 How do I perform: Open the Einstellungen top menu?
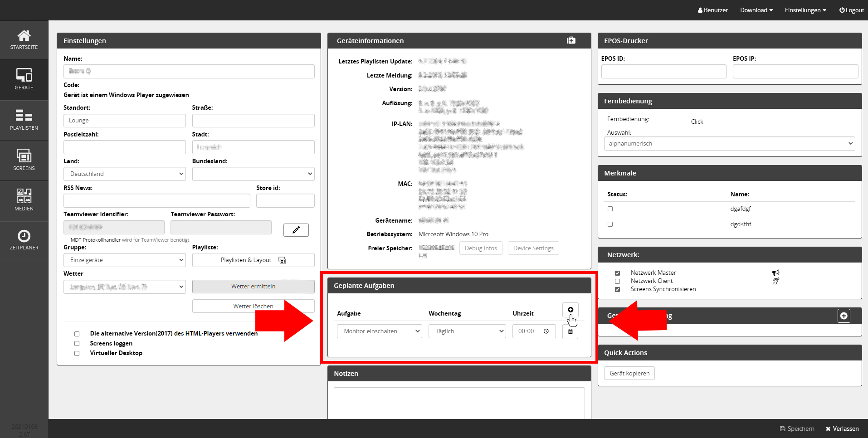805,10
